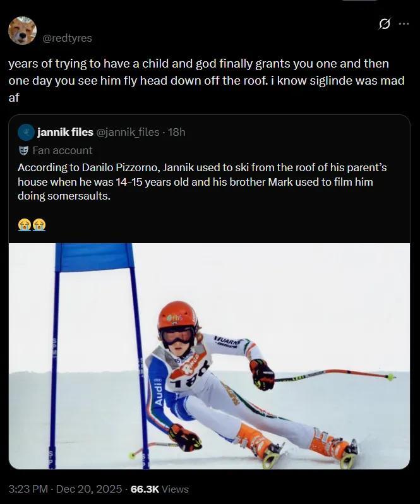Click the Grok icon on the tweet
The image size is (420, 504).
point(383,25)
